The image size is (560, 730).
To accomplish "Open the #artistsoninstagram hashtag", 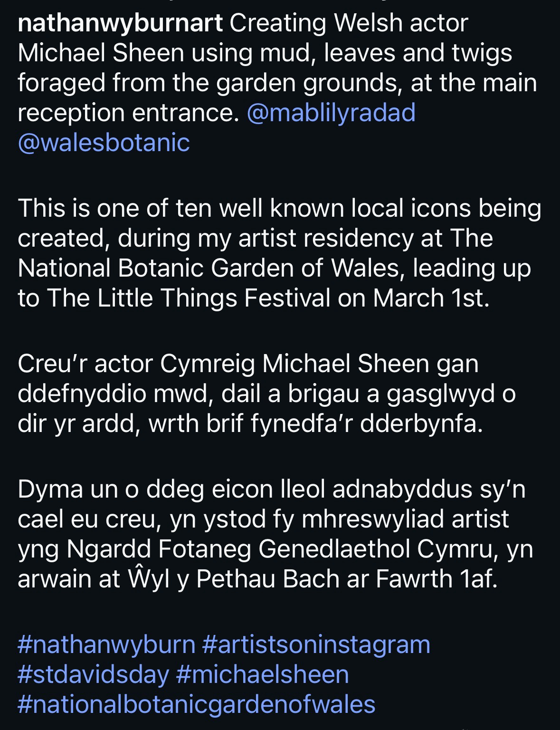I will pyautogui.click(x=316, y=645).
